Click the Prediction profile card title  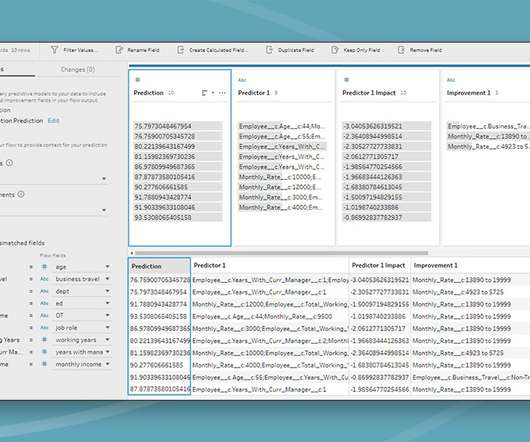148,93
